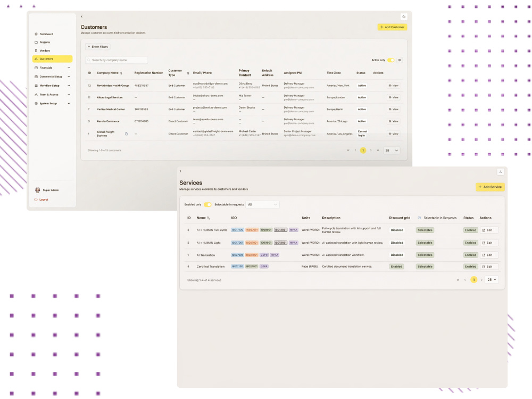Copy the Global Freight Systems name icon

click(126, 134)
